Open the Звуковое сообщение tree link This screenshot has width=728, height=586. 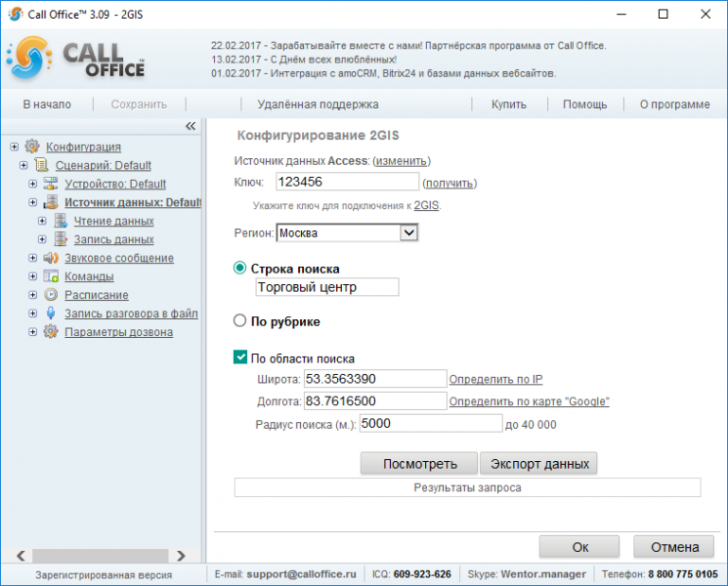click(x=119, y=258)
